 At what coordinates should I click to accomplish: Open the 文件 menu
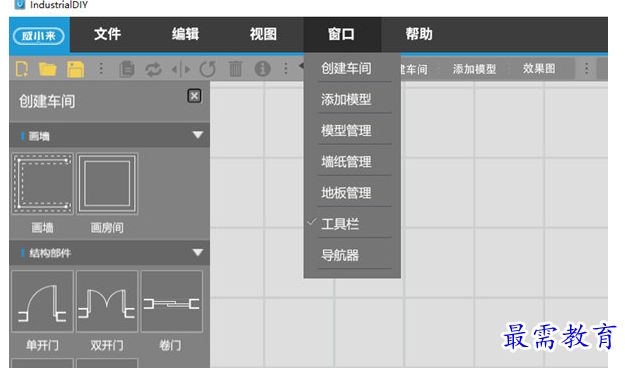[108, 34]
